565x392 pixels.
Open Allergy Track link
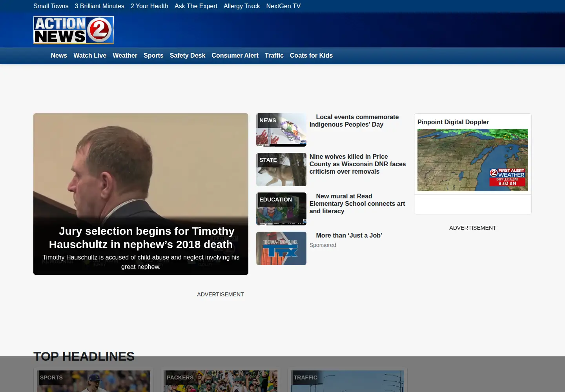click(x=242, y=6)
